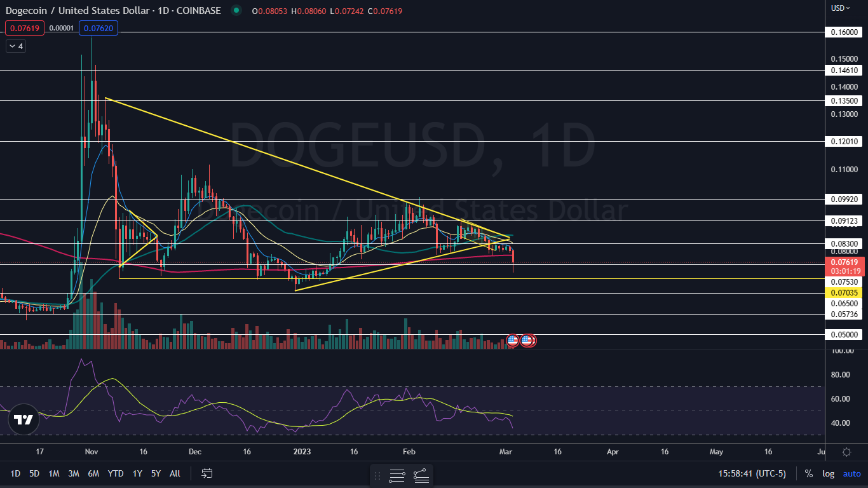Click the horizontal lines drawing toolbar icon

[397, 475]
